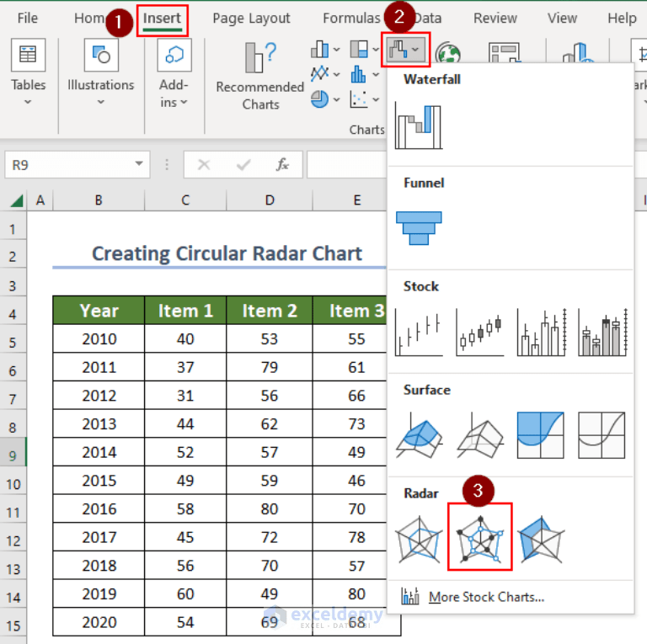Expand column chart dropdown arrow
The width and height of the screenshot is (647, 644).
337,50
